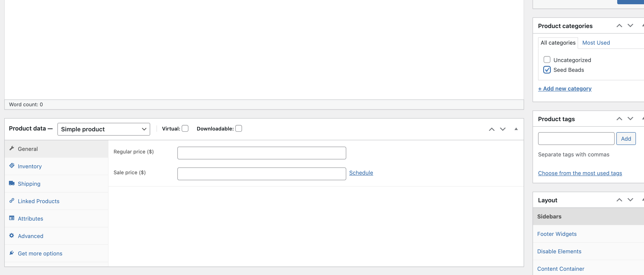Open the product type dropdown
This screenshot has width=644, height=275.
click(104, 129)
